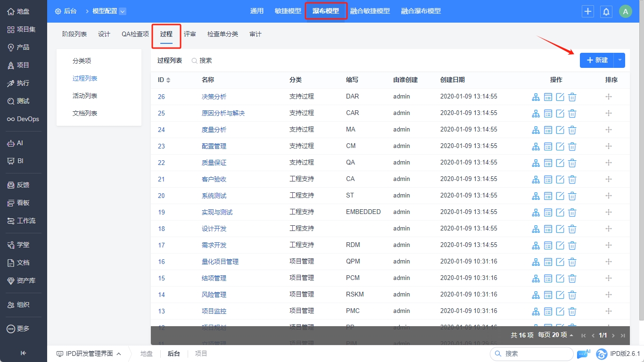Expand the dropdown arrow beside 新建 button

pyautogui.click(x=620, y=60)
